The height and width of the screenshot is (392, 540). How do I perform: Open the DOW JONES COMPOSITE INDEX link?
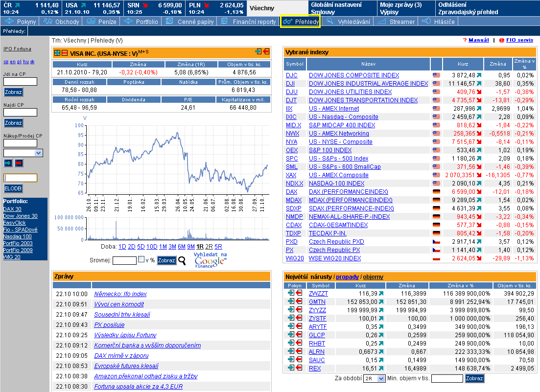pos(353,75)
